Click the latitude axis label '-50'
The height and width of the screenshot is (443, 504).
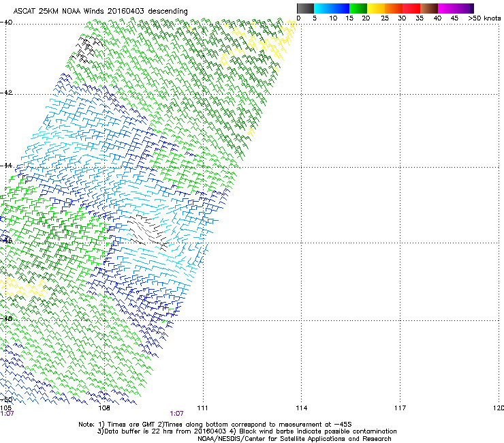pos(6,399)
